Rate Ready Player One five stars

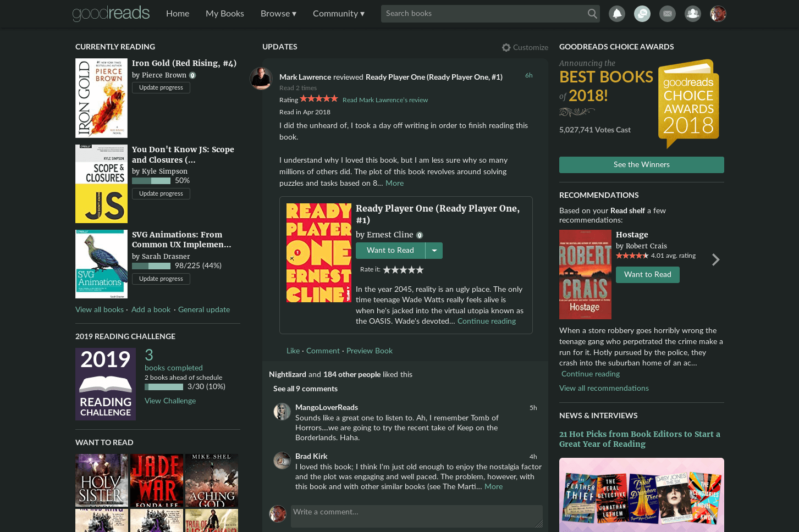tap(420, 270)
